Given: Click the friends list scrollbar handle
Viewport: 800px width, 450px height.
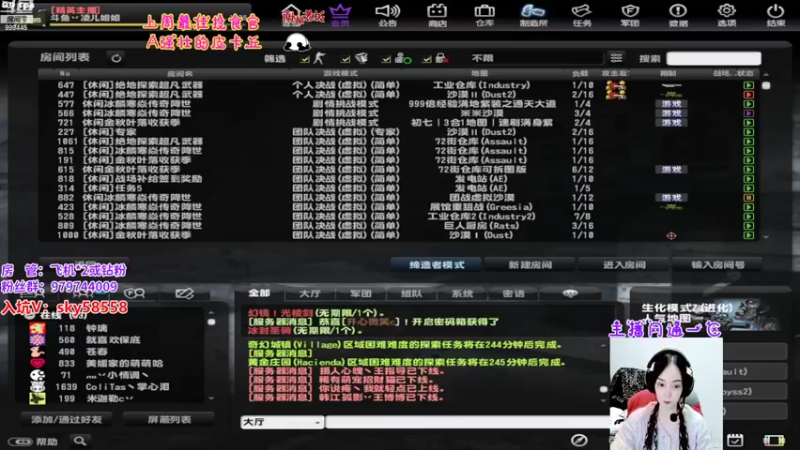Looking at the screenshot, I should click(x=211, y=322).
